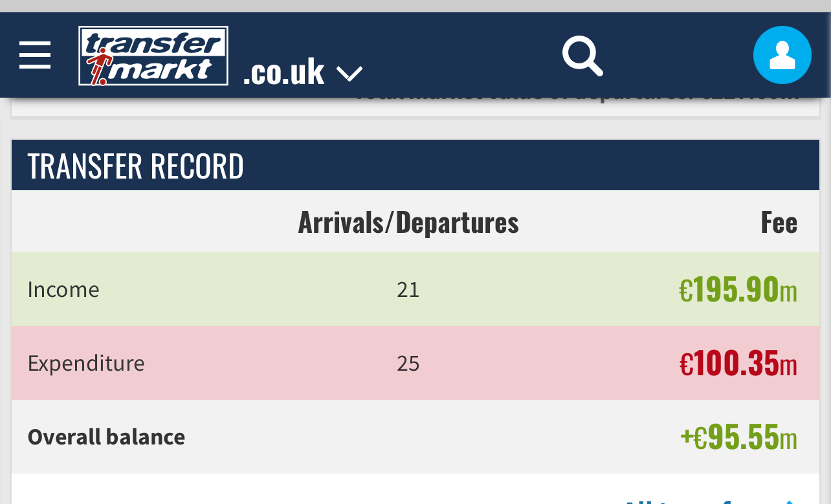The width and height of the screenshot is (831, 504).
Task: Select the Expenditure row label
Action: 86,363
